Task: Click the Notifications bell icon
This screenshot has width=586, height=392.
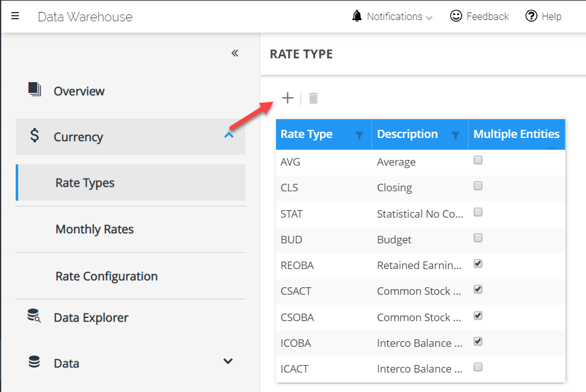Action: pyautogui.click(x=357, y=16)
